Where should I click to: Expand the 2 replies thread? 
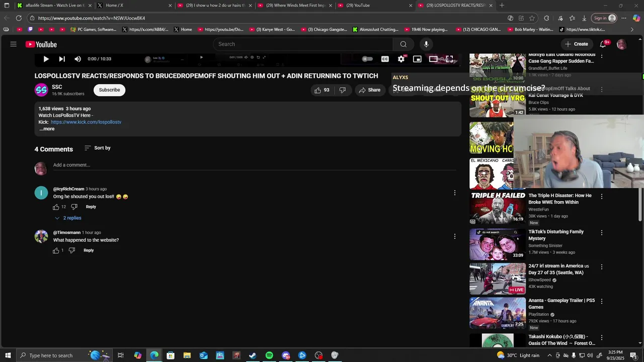pos(68,218)
